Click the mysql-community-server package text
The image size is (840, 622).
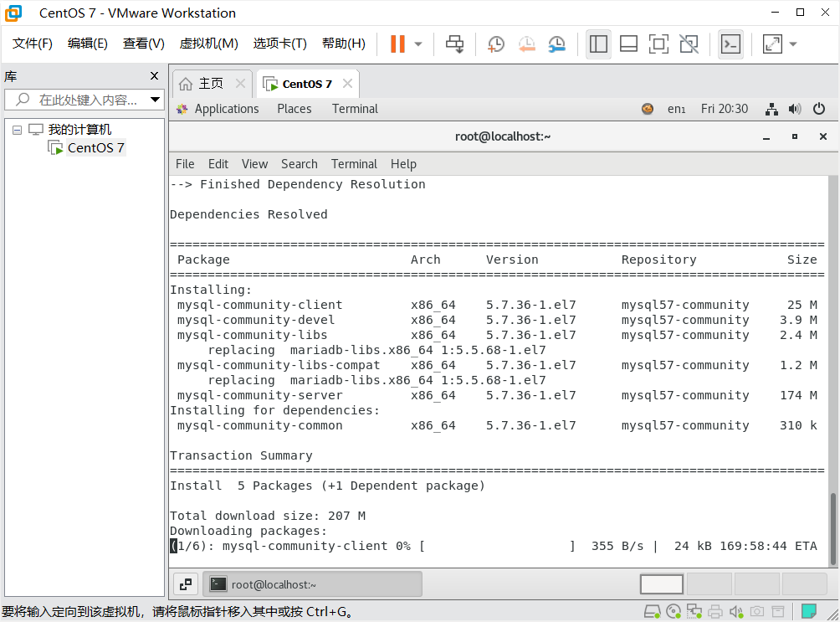260,395
